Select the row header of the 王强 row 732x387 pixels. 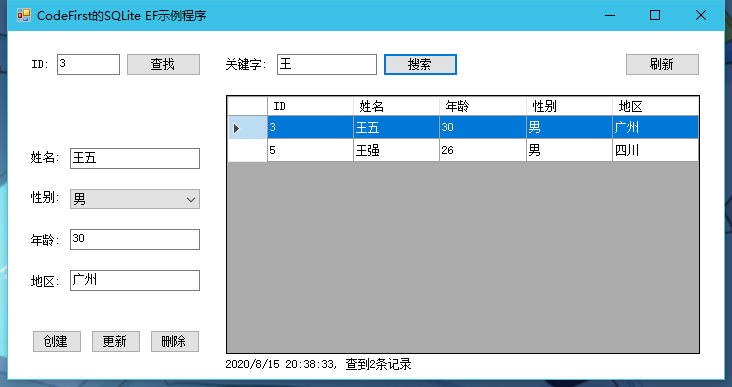point(247,150)
